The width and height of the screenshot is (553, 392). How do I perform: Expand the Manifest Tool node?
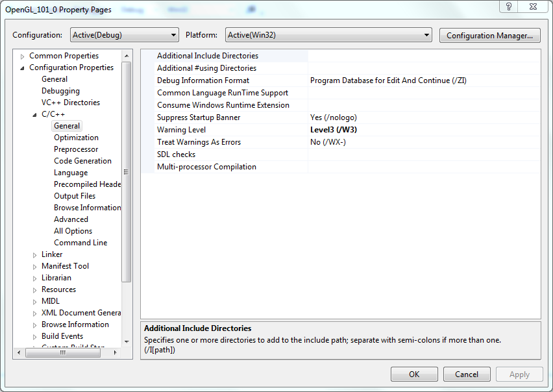click(34, 267)
